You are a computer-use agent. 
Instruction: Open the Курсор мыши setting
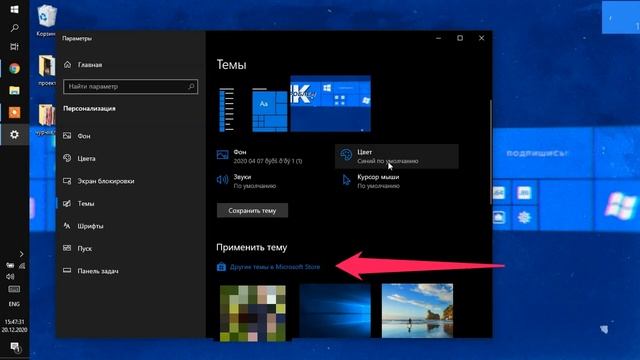pyautogui.click(x=371, y=181)
